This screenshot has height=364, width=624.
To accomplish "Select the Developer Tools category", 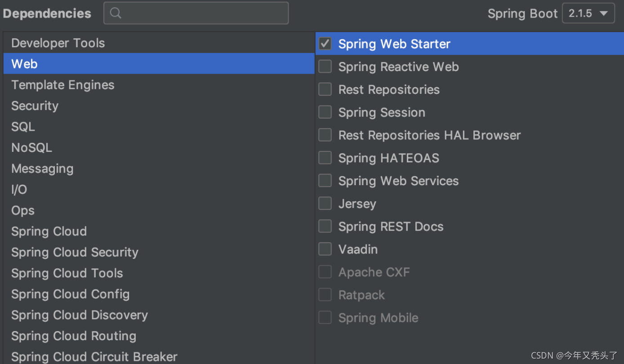I will click(x=58, y=43).
